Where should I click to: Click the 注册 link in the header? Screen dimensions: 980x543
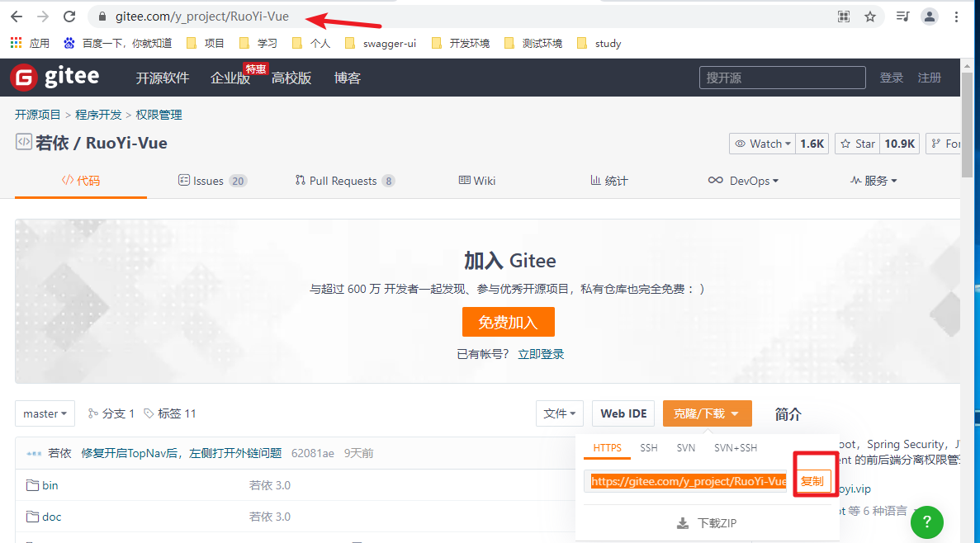coord(930,78)
